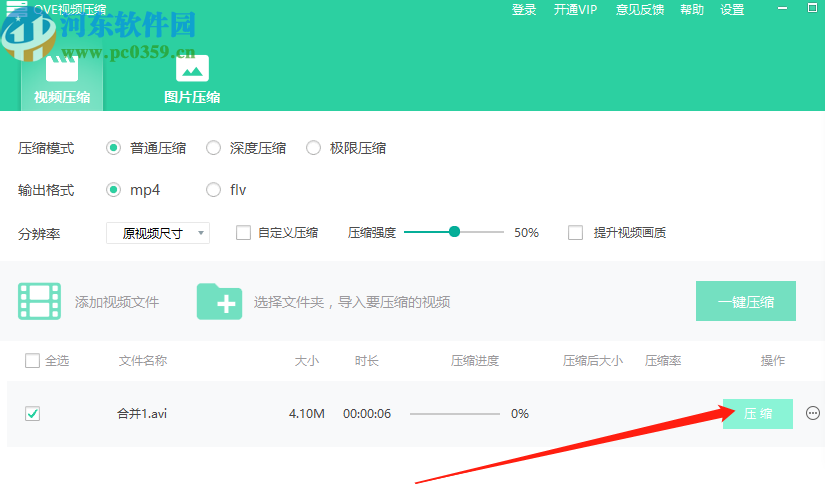The image size is (825, 488).
Task: Click the 一键压缩 button
Action: click(746, 301)
